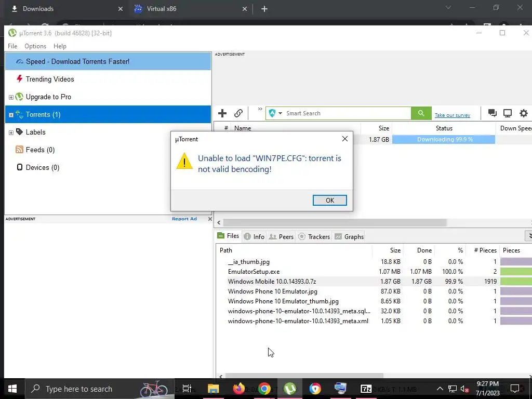Sort torrent list by Name column
The width and height of the screenshot is (532, 399).
(x=296, y=128)
